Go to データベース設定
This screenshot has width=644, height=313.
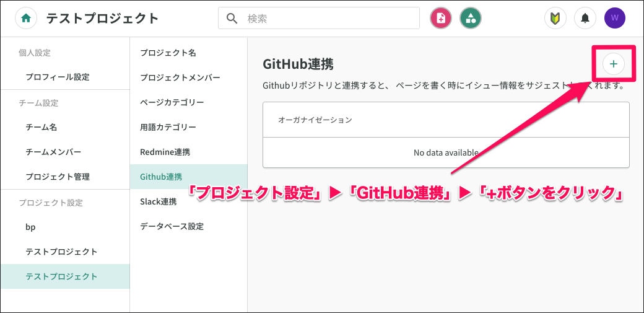click(x=172, y=226)
